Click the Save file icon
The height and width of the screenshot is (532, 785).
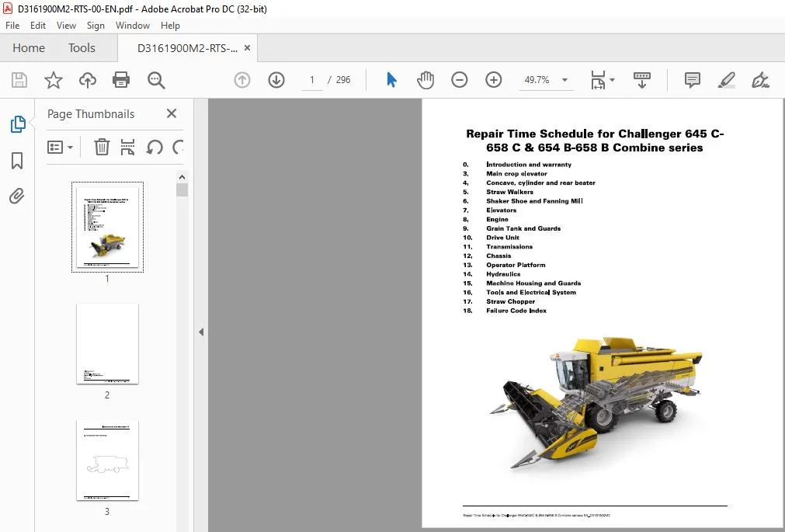19,80
